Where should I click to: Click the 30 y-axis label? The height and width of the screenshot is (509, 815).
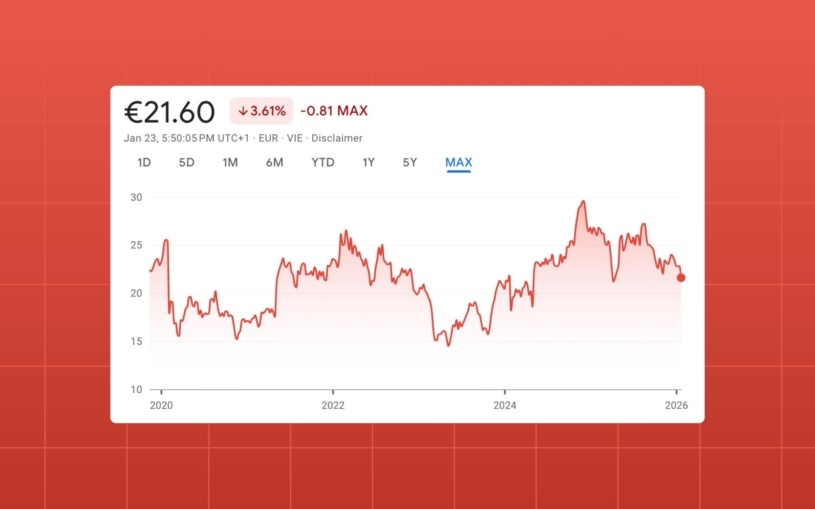click(136, 197)
